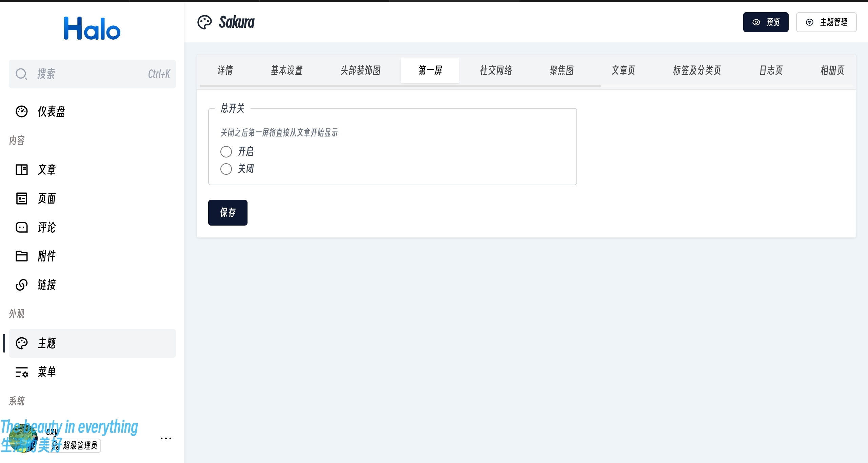Click the 保存 save button
The height and width of the screenshot is (463, 868).
228,213
